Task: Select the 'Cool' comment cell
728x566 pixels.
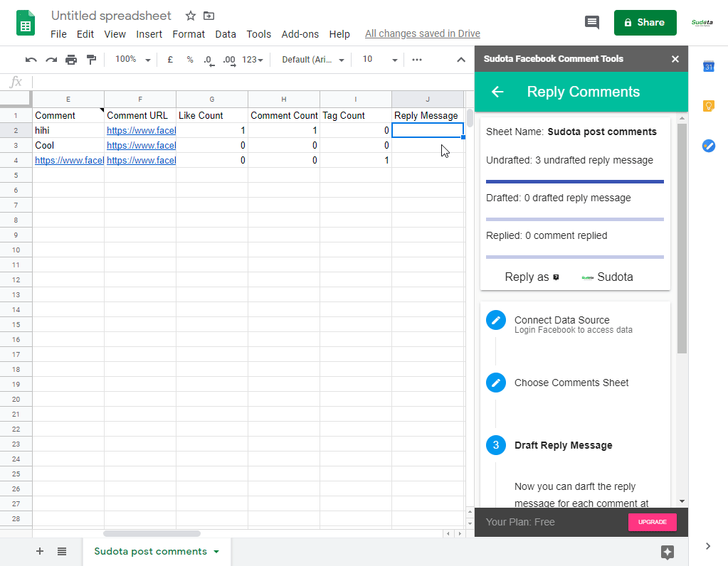Action: pyautogui.click(x=68, y=146)
